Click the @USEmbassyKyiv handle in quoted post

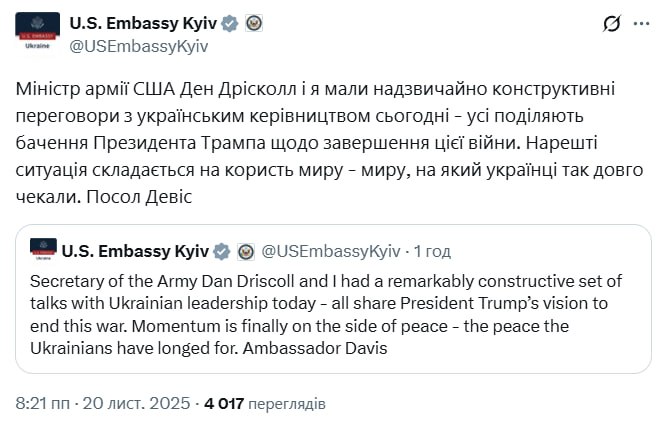pos(331,250)
